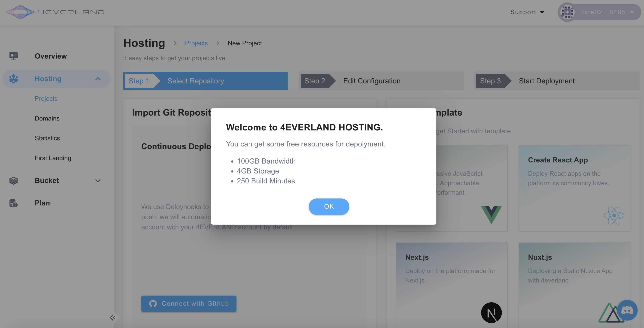Expand the Bucket submenu chevron
The image size is (644, 328).
98,181
